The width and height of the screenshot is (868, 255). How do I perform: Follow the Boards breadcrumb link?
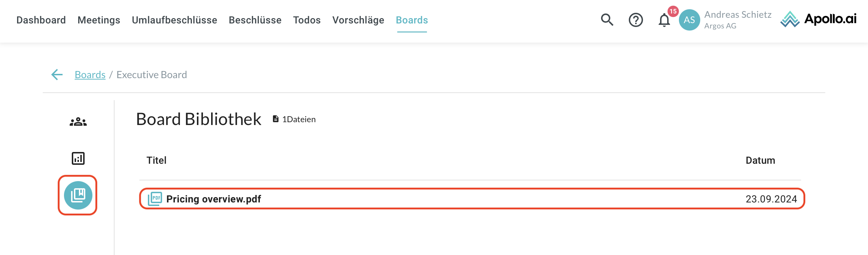click(x=90, y=75)
